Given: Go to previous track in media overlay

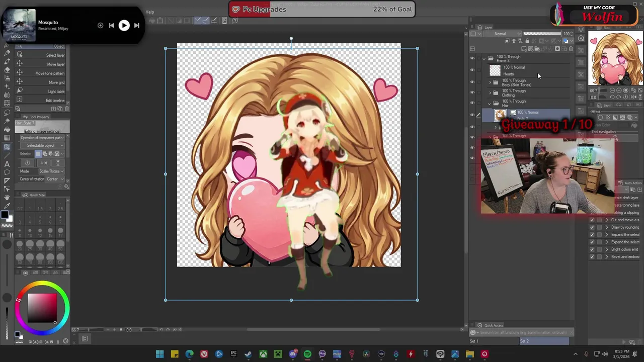Looking at the screenshot, I should pos(111,25).
